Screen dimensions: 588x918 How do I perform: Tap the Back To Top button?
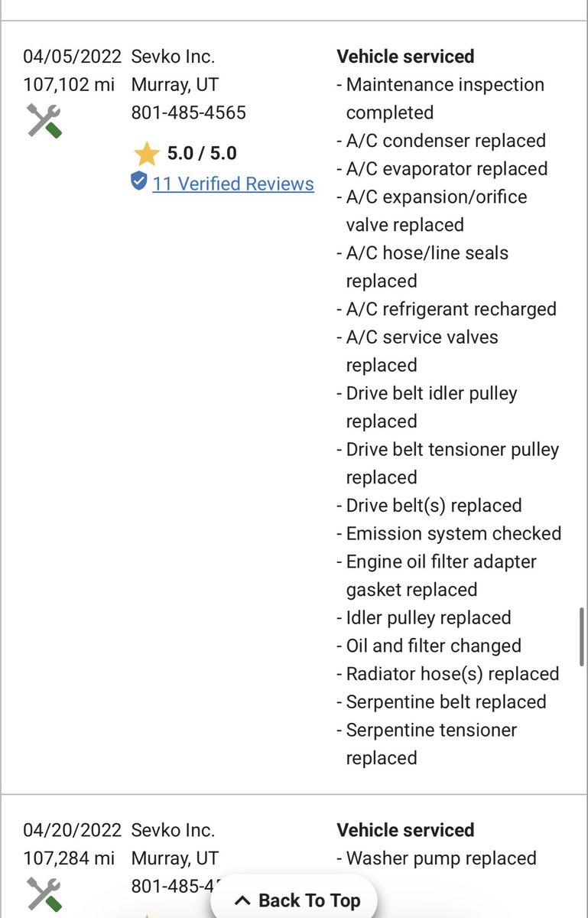[x=294, y=900]
